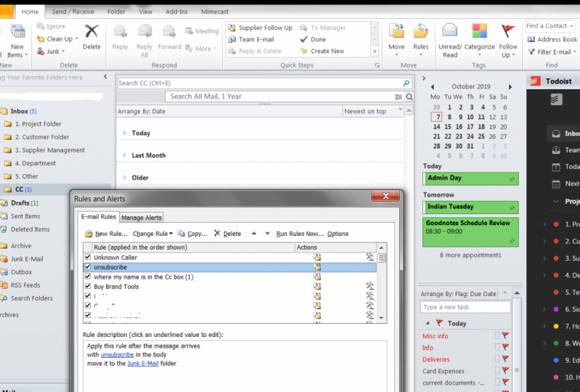
Task: Click the Find a Contact box
Action: tap(550, 26)
